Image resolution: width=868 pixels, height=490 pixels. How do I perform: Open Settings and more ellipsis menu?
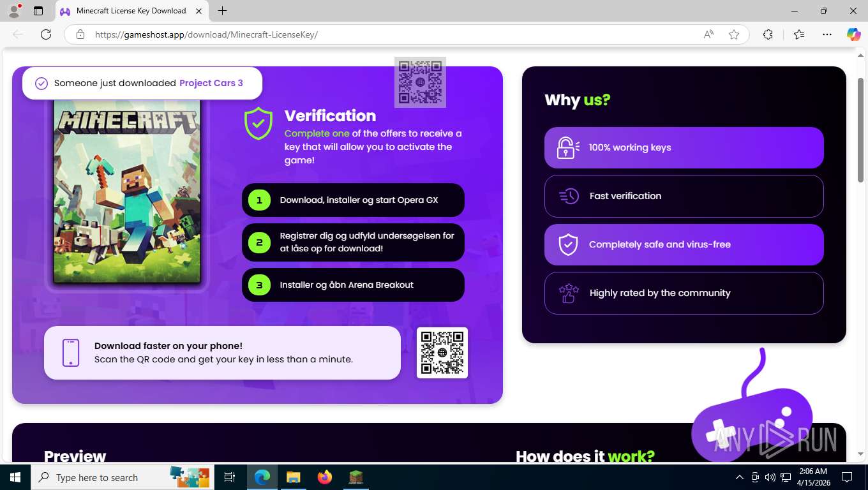click(x=827, y=34)
